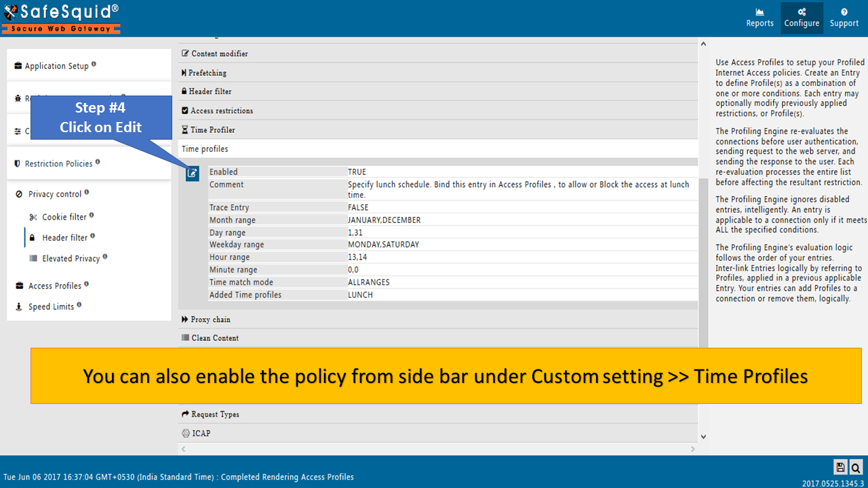Click the Weekday range value MONDAY,SATURDAY

click(x=383, y=245)
